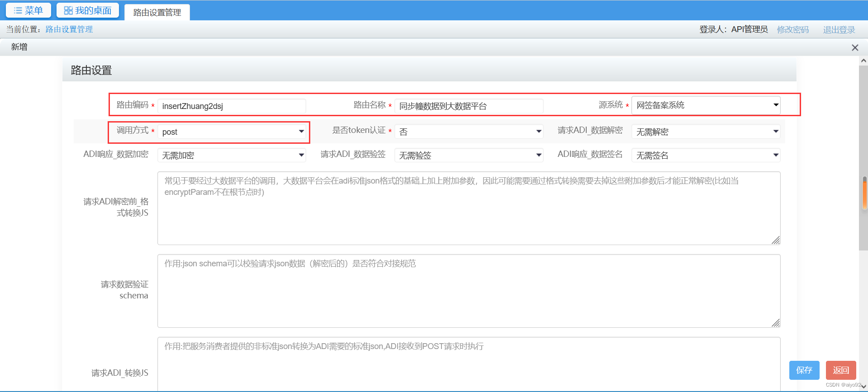Click 退出登录 link
The image size is (868, 392).
(839, 29)
